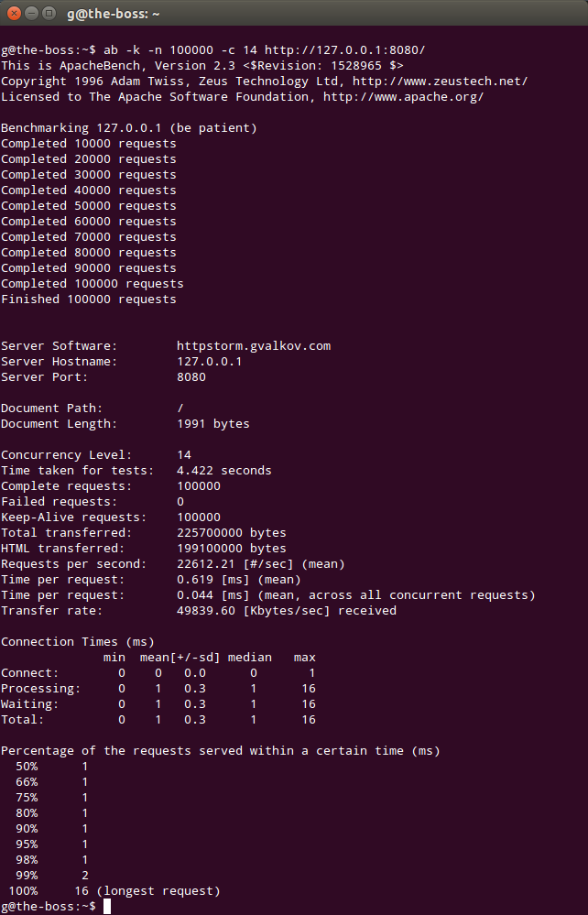The height and width of the screenshot is (915, 588).
Task: Click the 'Concurrency Level' label
Action: 66,455
